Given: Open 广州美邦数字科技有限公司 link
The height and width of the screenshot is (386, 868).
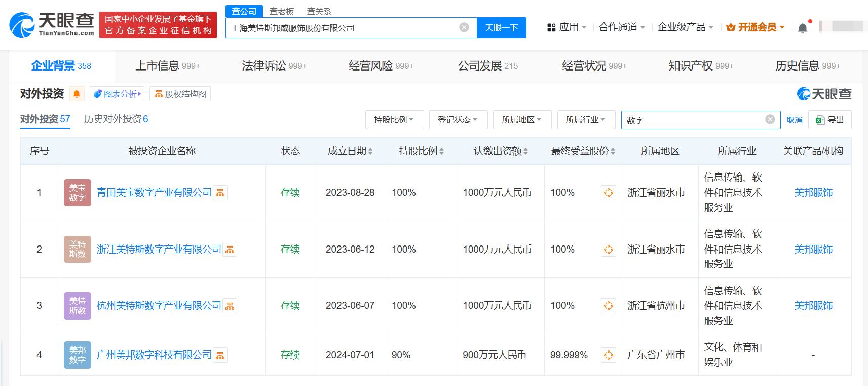Looking at the screenshot, I should tap(154, 355).
